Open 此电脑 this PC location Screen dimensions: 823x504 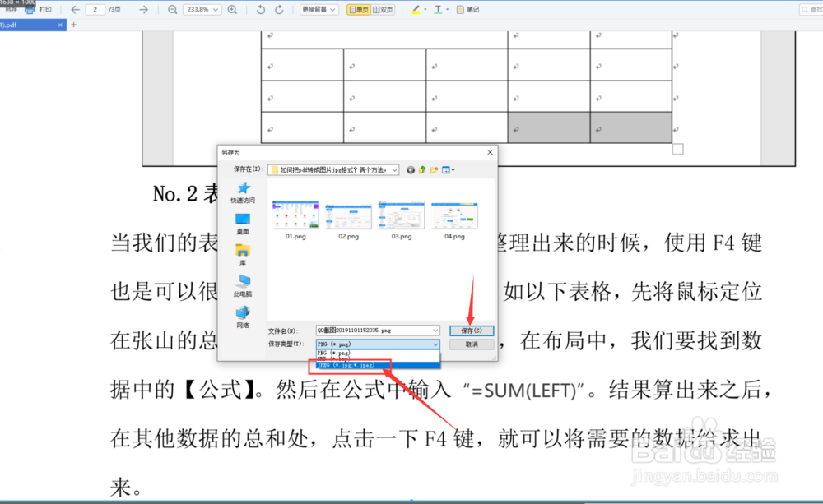243,286
